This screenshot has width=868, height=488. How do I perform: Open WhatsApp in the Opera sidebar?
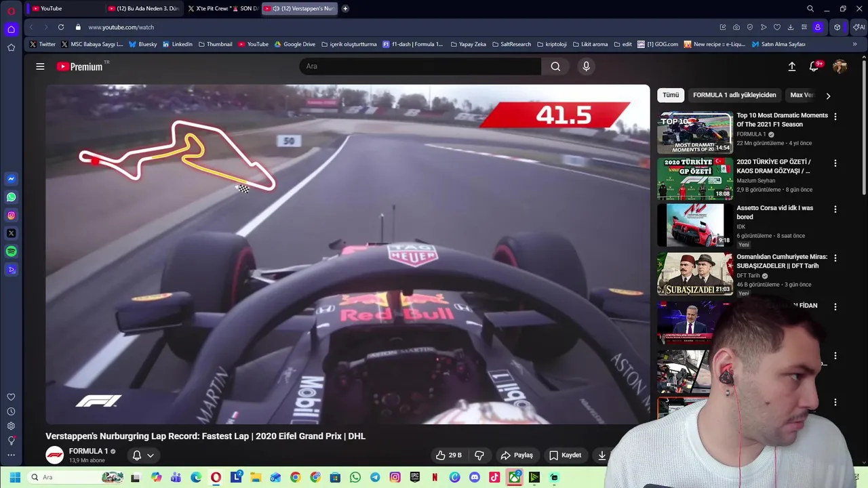coord(11,197)
